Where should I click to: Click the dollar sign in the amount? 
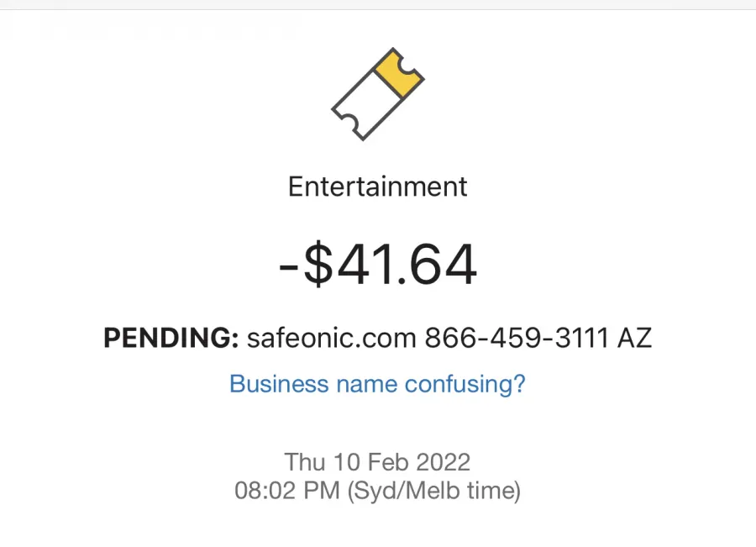[318, 265]
